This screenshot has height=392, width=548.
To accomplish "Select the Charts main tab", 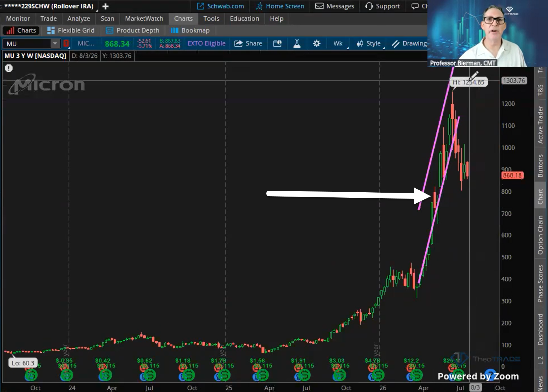I will point(183,19).
